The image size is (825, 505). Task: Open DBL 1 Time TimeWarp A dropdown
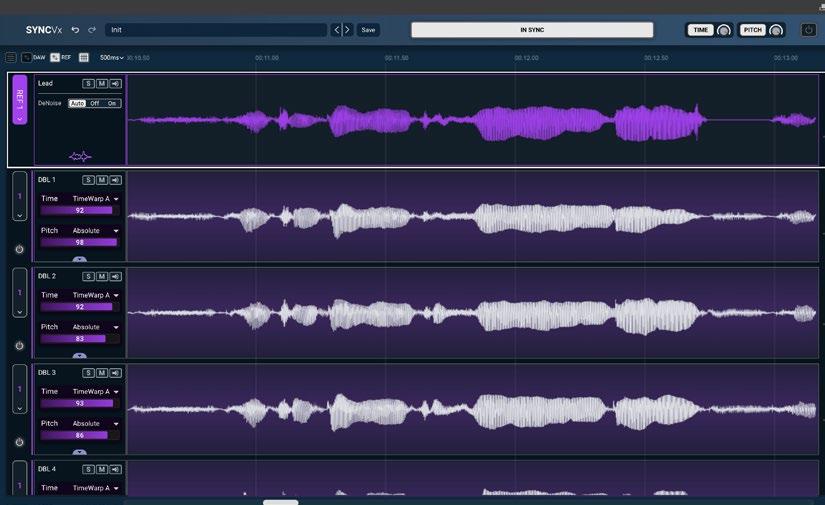tap(95, 199)
